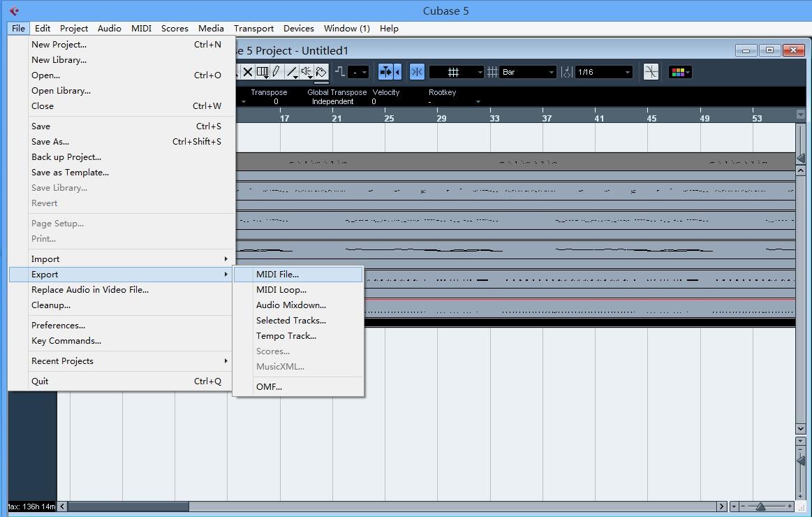The image size is (812, 517).
Task: Click the Transpose value field
Action: 276,101
